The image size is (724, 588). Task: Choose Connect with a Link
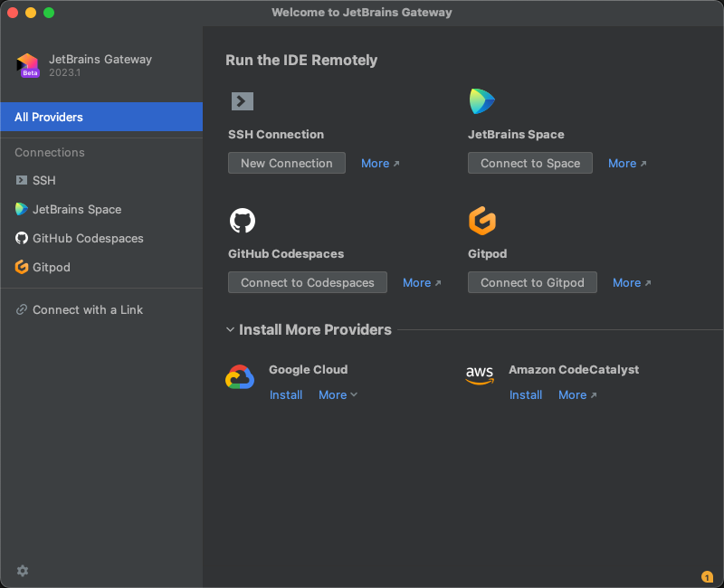[101, 309]
